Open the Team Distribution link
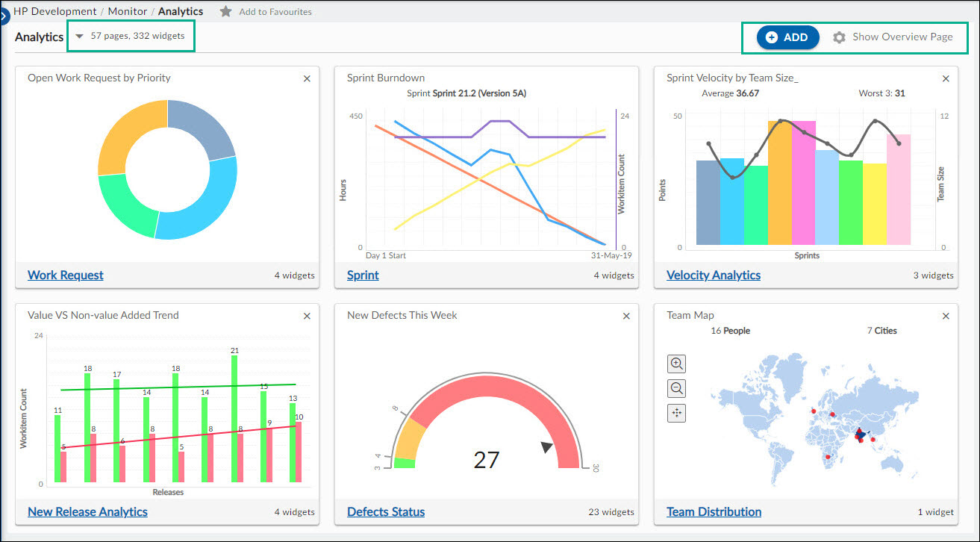The height and width of the screenshot is (542, 980). pyautogui.click(x=714, y=511)
